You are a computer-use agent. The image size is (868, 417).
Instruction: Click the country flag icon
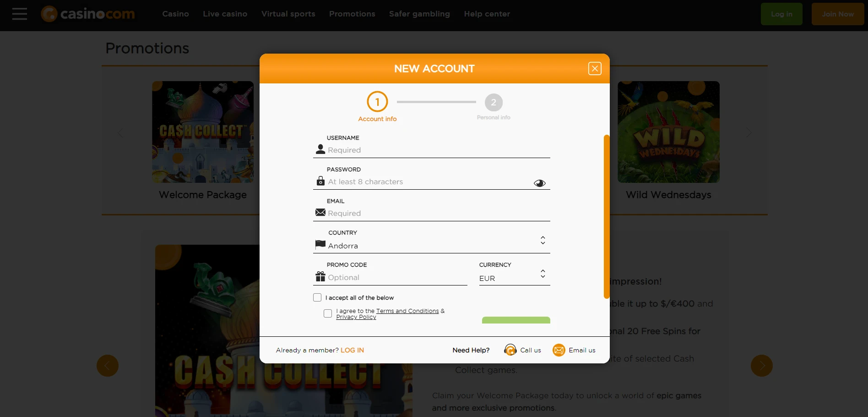320,244
